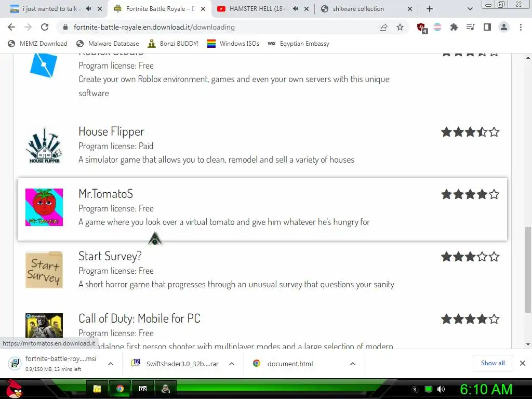Click the House Flipper logo thumbnail

point(44,145)
